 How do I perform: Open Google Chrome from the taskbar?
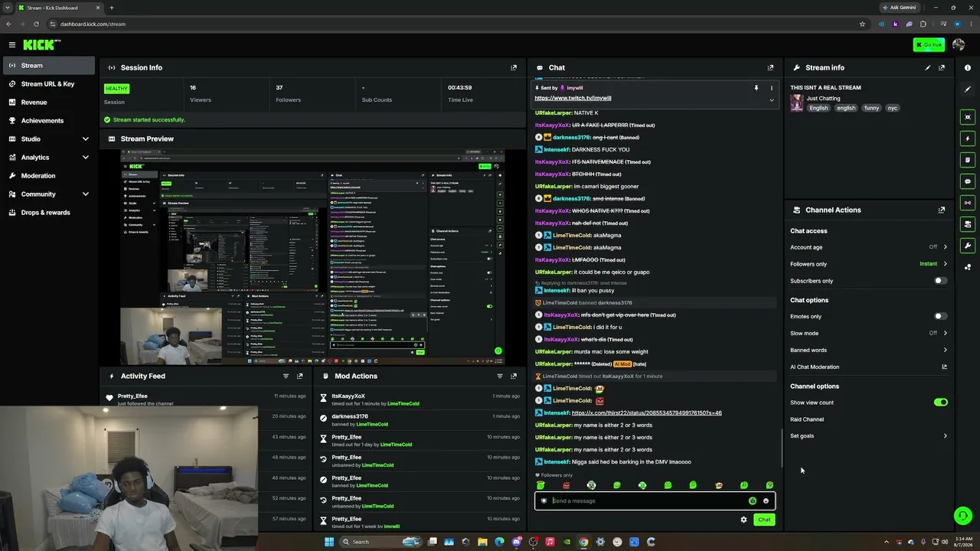pyautogui.click(x=583, y=542)
